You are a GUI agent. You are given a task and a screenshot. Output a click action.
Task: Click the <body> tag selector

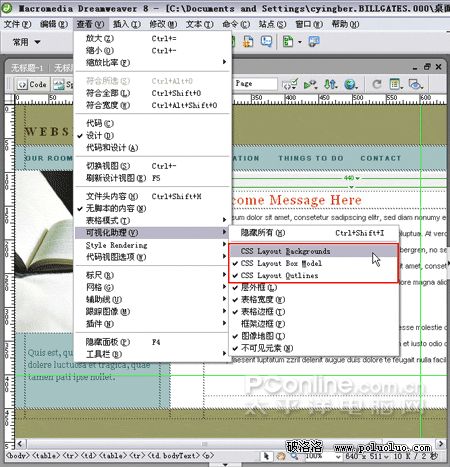18,456
